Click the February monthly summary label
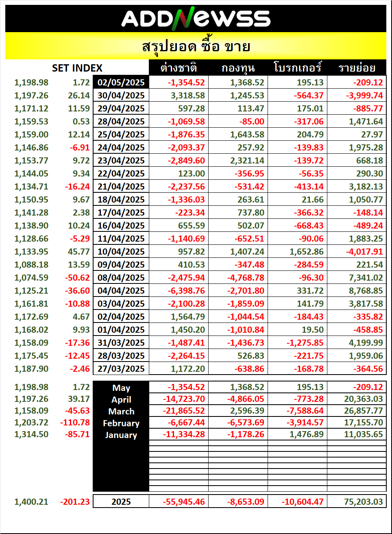392x534 pixels. click(x=121, y=423)
